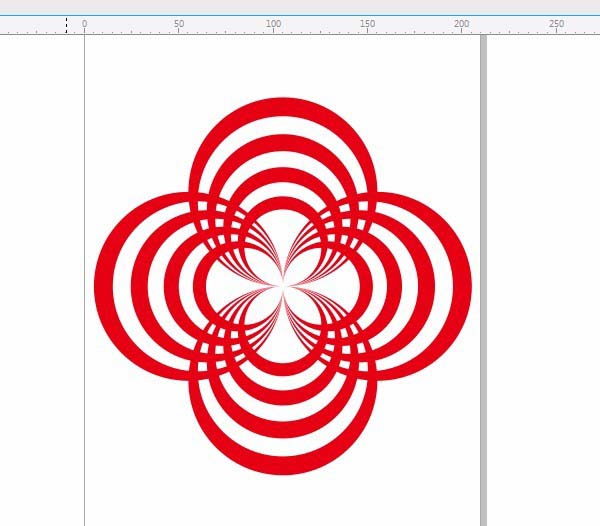Click the ruler label "250"
The width and height of the screenshot is (600, 526).
pos(556,24)
